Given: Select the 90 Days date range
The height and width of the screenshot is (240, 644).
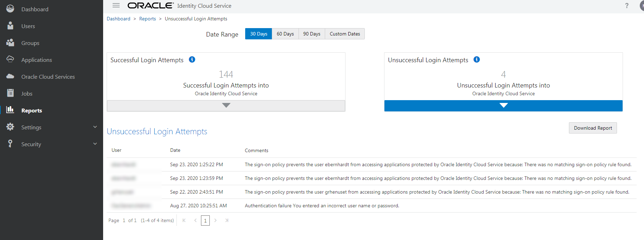Looking at the screenshot, I should click(312, 34).
